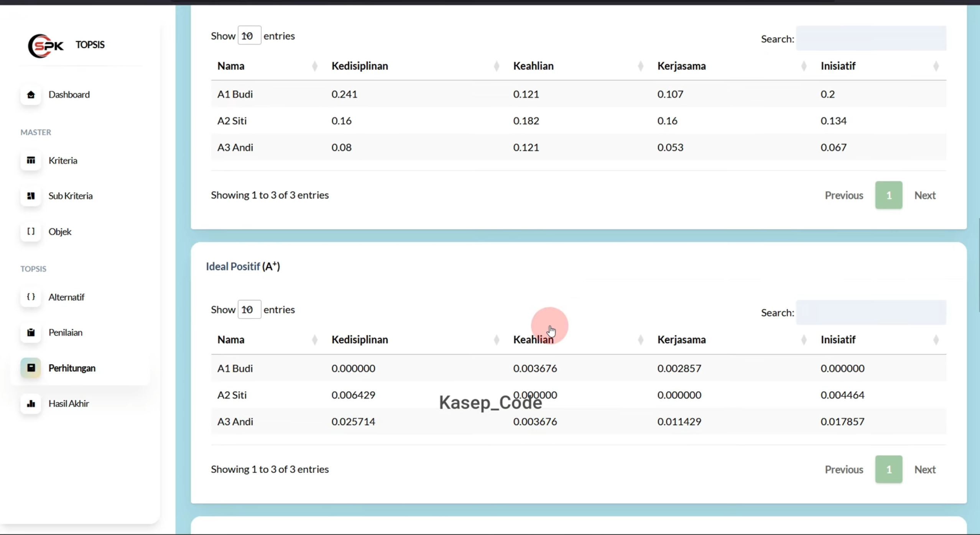Sort Ideal Positif table by Inisiatif
This screenshot has width=980, height=535.
880,340
